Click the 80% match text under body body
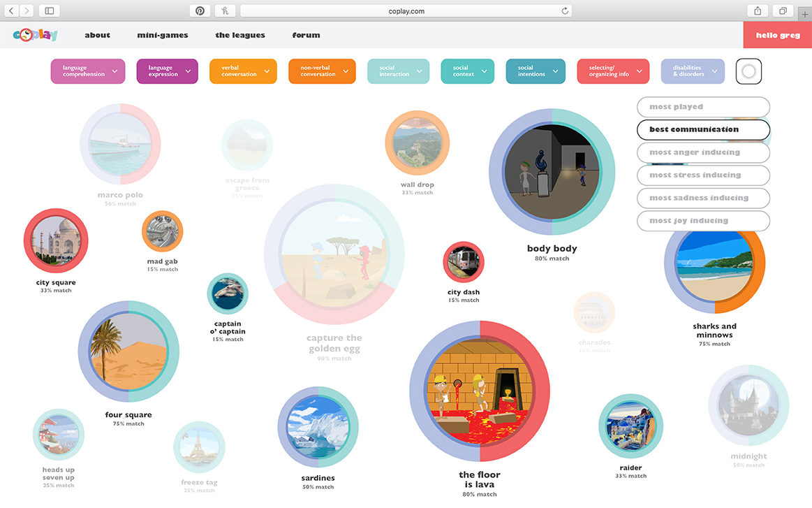Screen dimensions: 812x508 [x=552, y=258]
